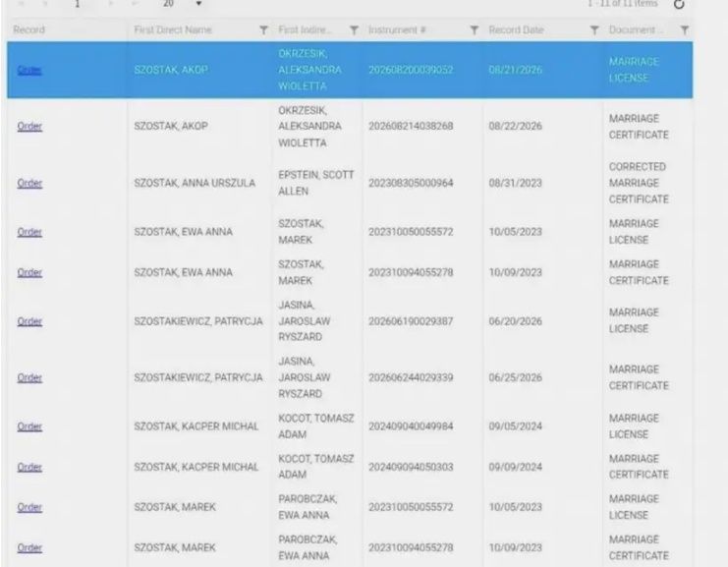
Task: Order SZOSTAK, KACPER MICHAL record dated 09/09/2024
Action: (29, 467)
